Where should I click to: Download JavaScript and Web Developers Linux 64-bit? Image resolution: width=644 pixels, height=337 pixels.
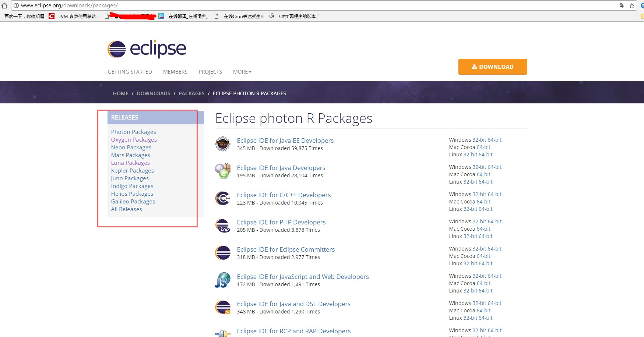tap(486, 291)
